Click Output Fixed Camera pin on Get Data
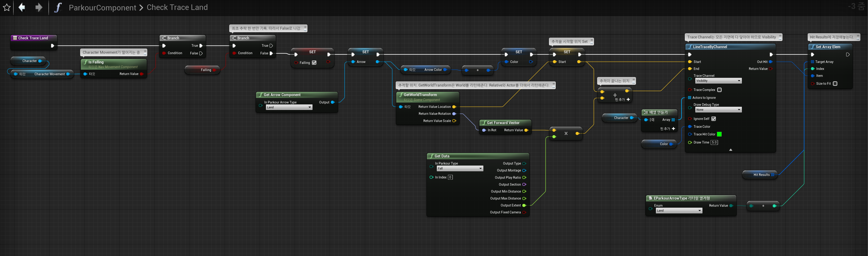The width and height of the screenshot is (868, 256). coord(524,212)
